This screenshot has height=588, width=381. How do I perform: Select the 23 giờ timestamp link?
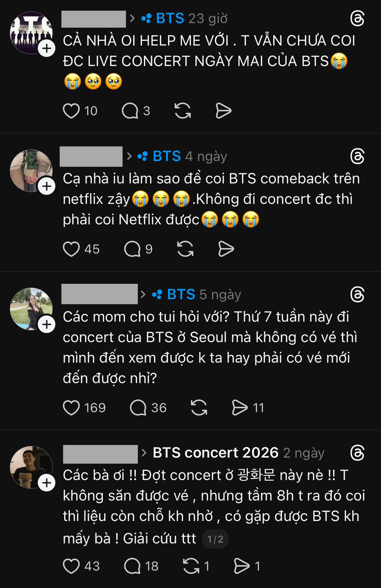[x=208, y=19]
